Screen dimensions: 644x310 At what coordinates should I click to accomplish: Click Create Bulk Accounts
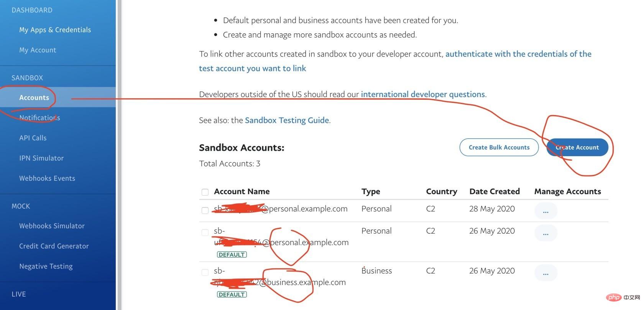(499, 147)
